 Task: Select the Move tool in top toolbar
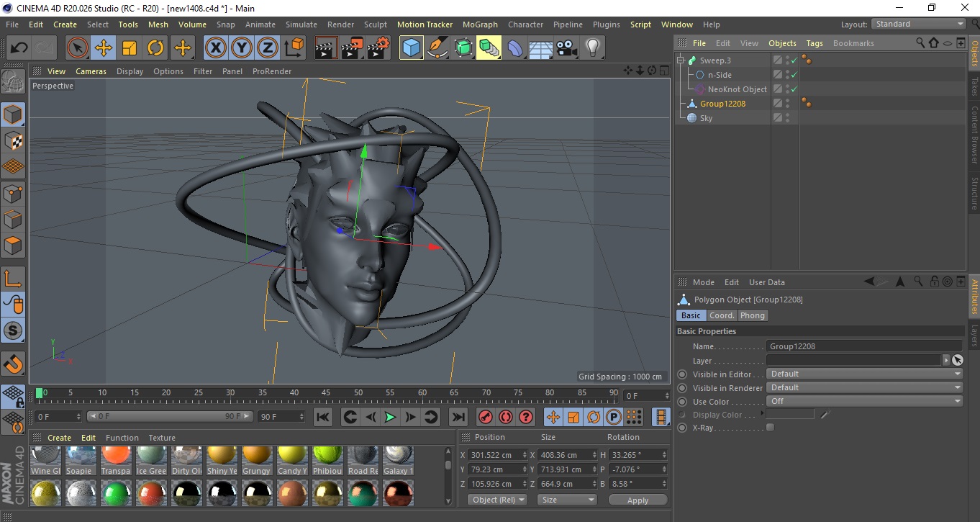click(x=104, y=48)
